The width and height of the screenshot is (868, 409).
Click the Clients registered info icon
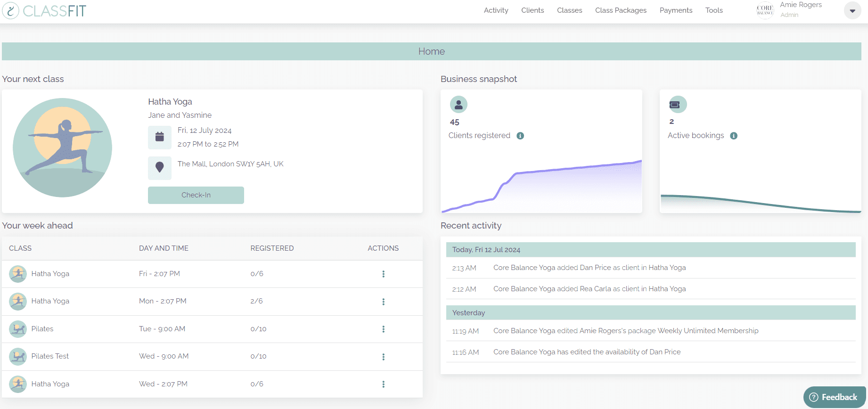click(x=520, y=136)
